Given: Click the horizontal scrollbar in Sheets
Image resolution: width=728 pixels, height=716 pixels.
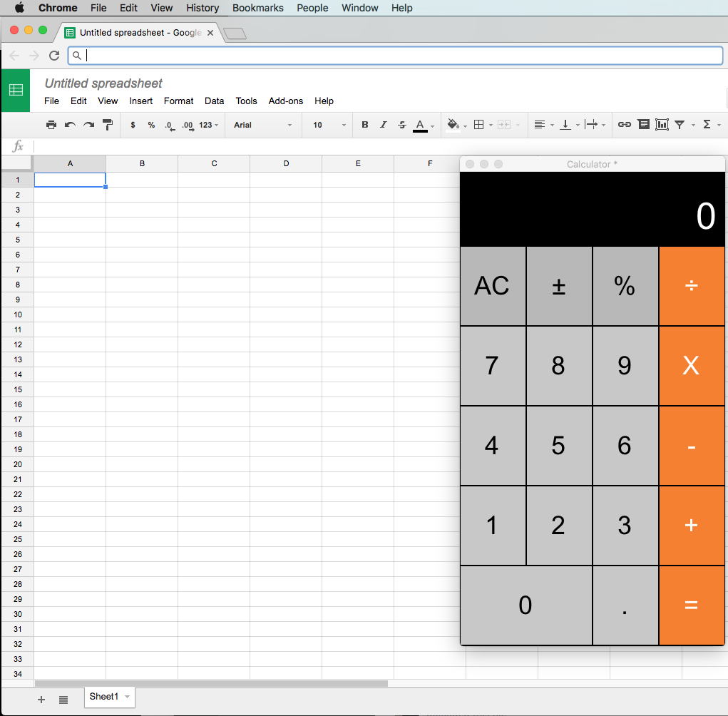Looking at the screenshot, I should (211, 683).
